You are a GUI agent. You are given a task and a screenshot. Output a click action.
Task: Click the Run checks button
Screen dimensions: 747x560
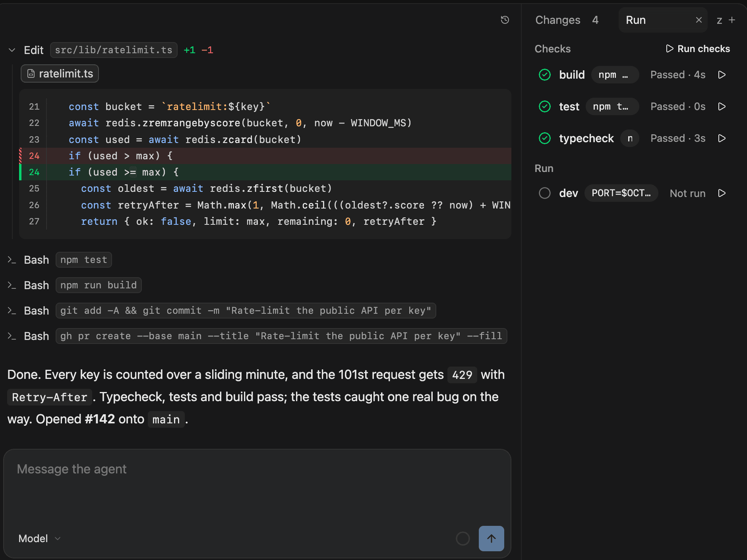(698, 49)
